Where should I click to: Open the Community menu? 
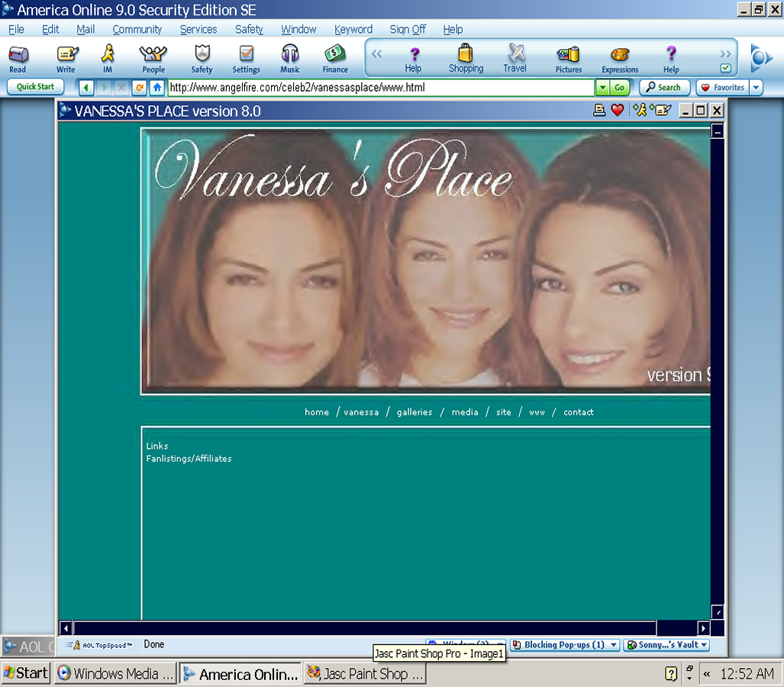(x=137, y=30)
